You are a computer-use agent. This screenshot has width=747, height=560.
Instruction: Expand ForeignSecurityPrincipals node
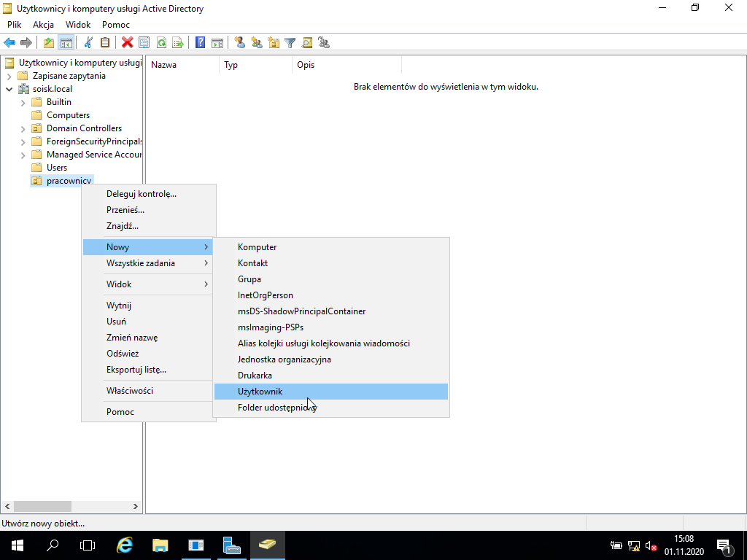tap(23, 142)
